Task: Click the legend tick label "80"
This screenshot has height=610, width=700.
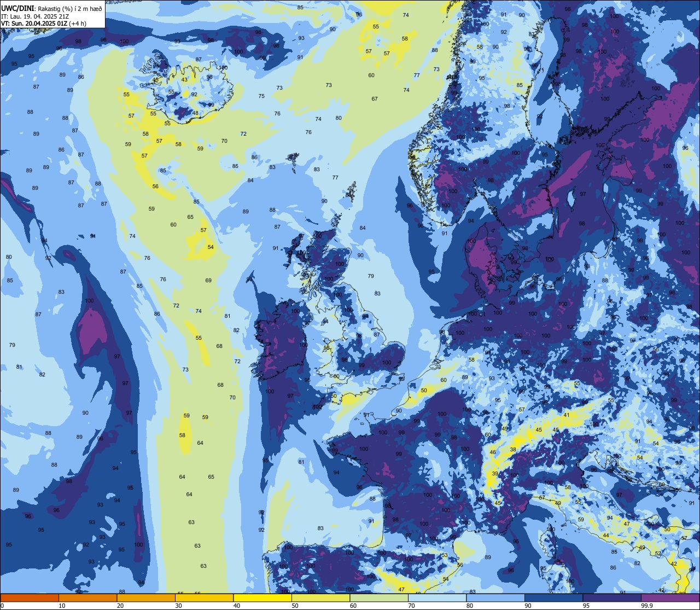Action: click(470, 606)
